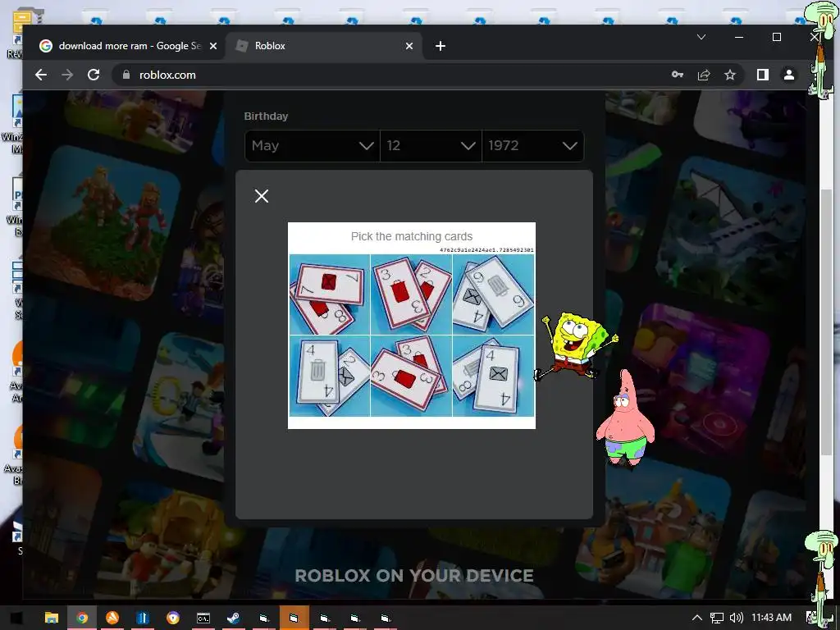Image resolution: width=840 pixels, height=630 pixels.
Task: Open the purple and orange browser taskbar icon
Action: point(172,618)
